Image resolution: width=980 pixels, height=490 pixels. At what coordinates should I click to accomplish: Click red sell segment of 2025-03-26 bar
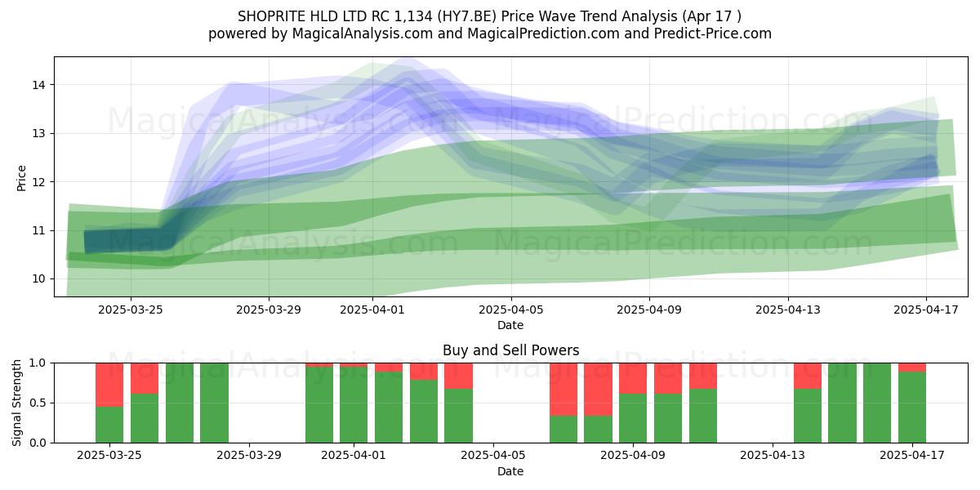click(x=145, y=378)
